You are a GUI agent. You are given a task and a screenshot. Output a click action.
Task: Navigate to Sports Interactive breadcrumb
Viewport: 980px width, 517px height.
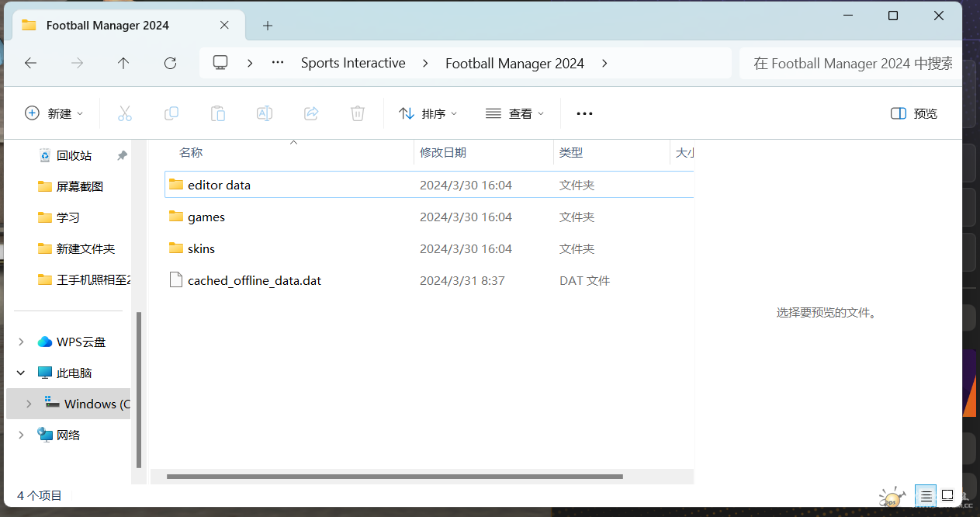[353, 63]
